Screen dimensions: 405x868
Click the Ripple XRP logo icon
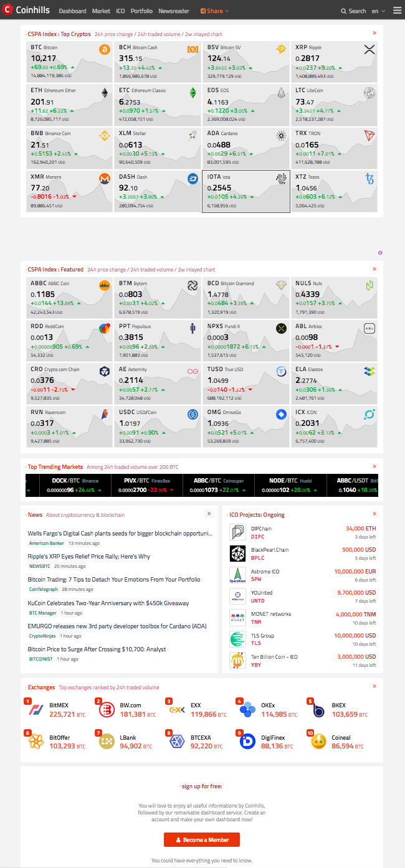pyautogui.click(x=370, y=50)
